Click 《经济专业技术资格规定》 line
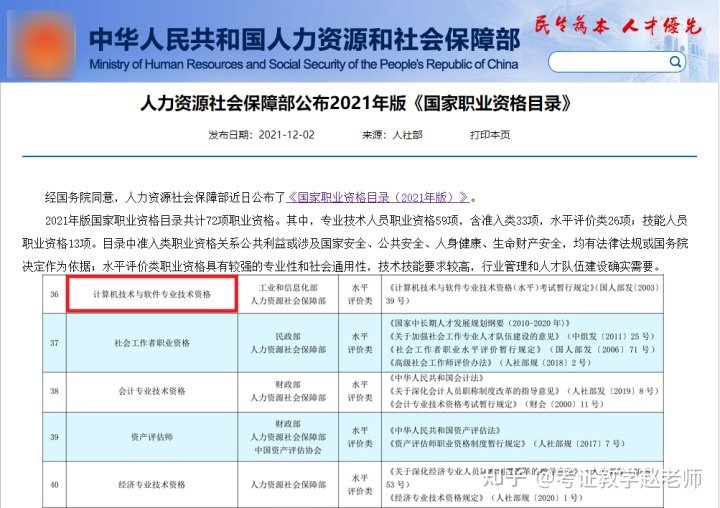 coord(485,497)
